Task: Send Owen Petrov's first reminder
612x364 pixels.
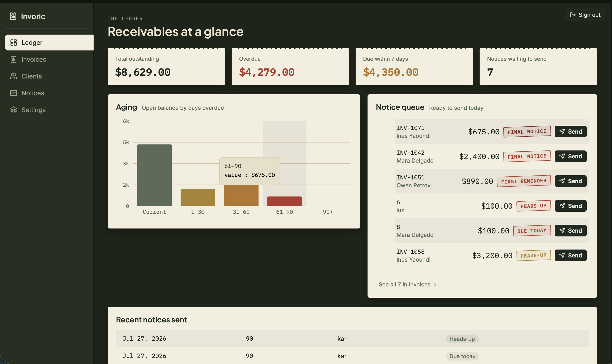Action: (x=570, y=181)
